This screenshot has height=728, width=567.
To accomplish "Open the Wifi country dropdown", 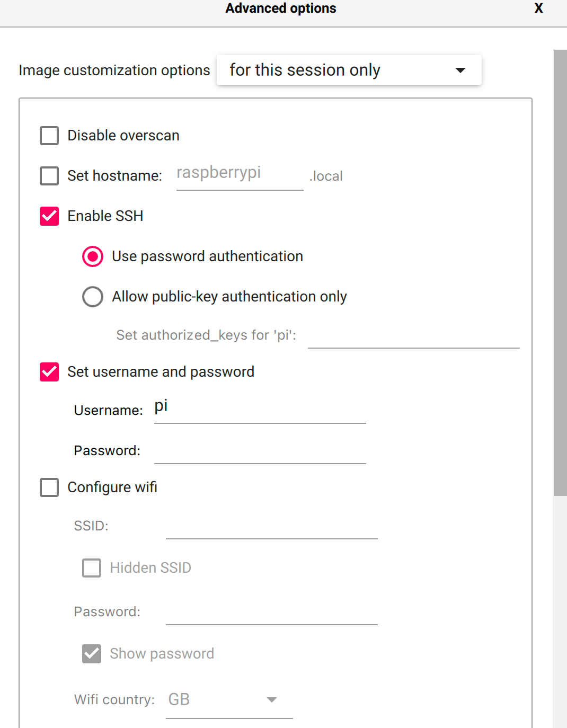I will pos(272,699).
